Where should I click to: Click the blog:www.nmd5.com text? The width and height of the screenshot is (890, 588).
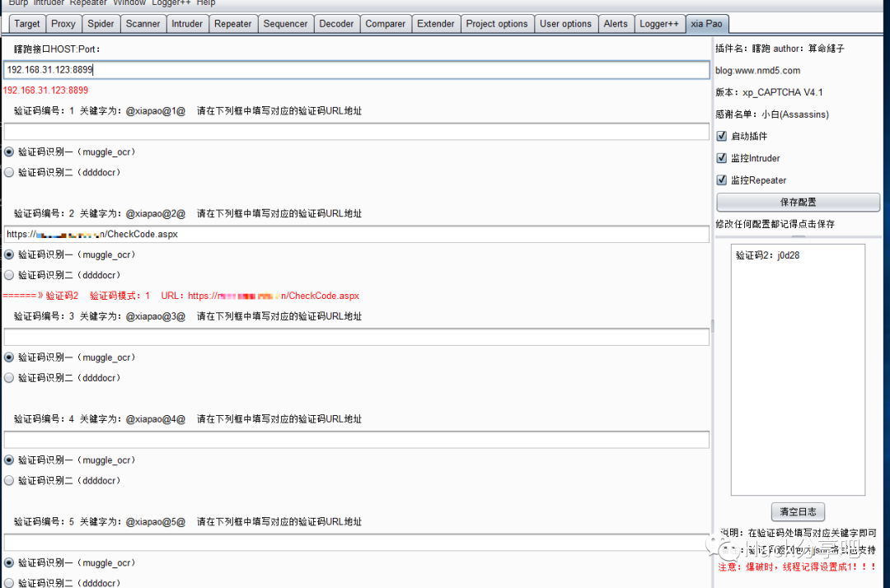click(x=758, y=70)
